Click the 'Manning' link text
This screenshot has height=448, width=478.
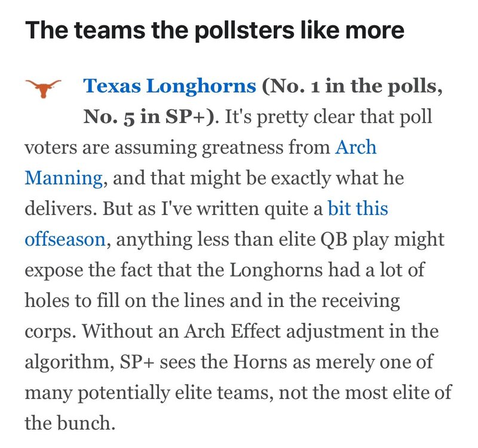tap(63, 177)
